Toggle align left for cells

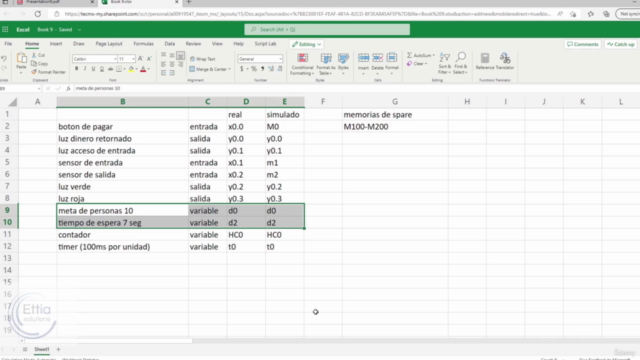[163, 64]
